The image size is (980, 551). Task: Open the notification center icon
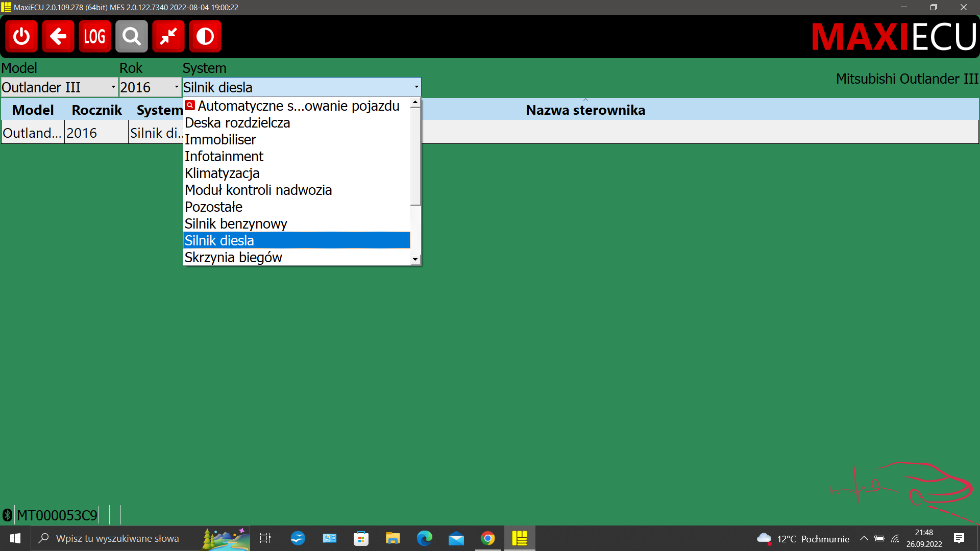coord(959,538)
